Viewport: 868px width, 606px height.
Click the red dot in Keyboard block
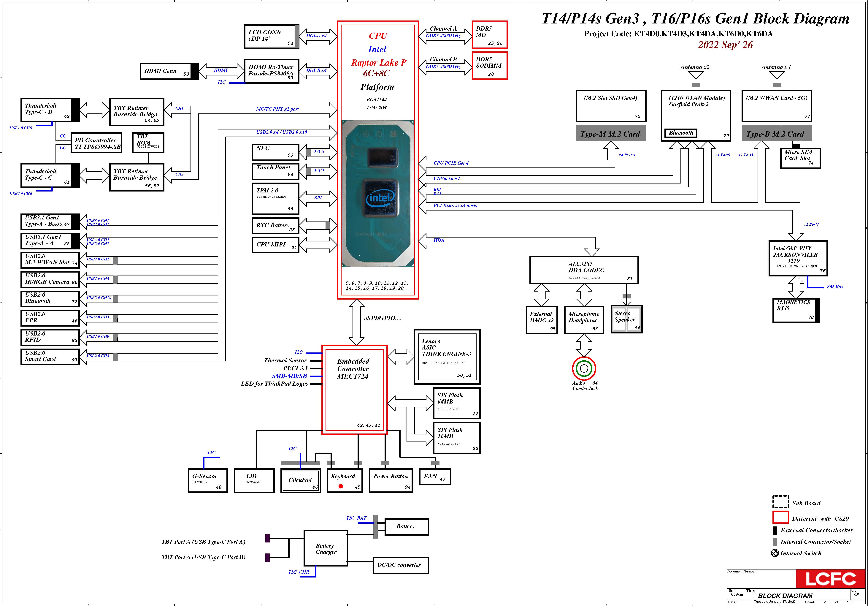pos(341,486)
